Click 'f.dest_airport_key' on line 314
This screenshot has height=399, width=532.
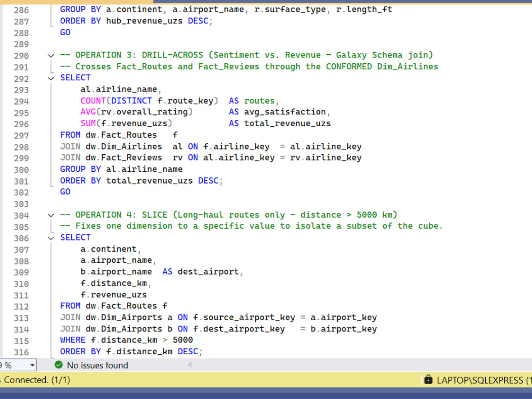(x=239, y=329)
